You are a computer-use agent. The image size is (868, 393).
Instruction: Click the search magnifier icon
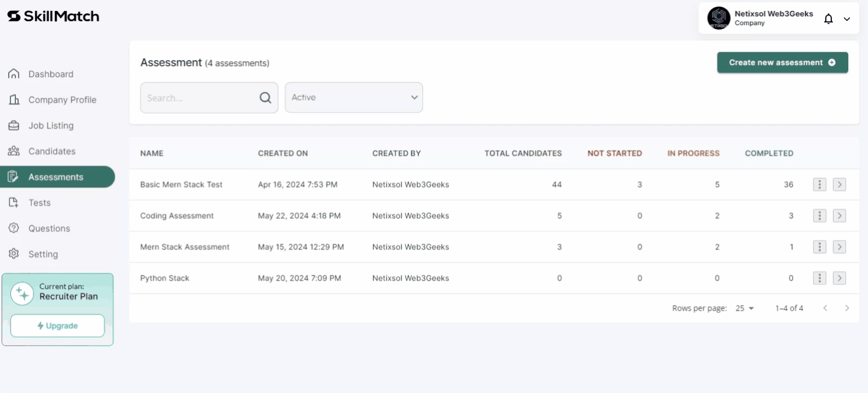coord(265,97)
